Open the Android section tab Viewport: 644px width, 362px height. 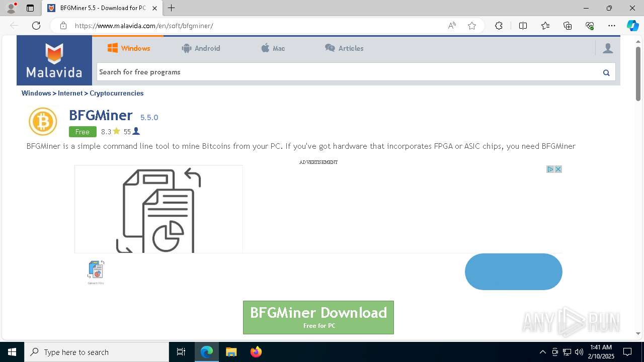[x=201, y=48]
